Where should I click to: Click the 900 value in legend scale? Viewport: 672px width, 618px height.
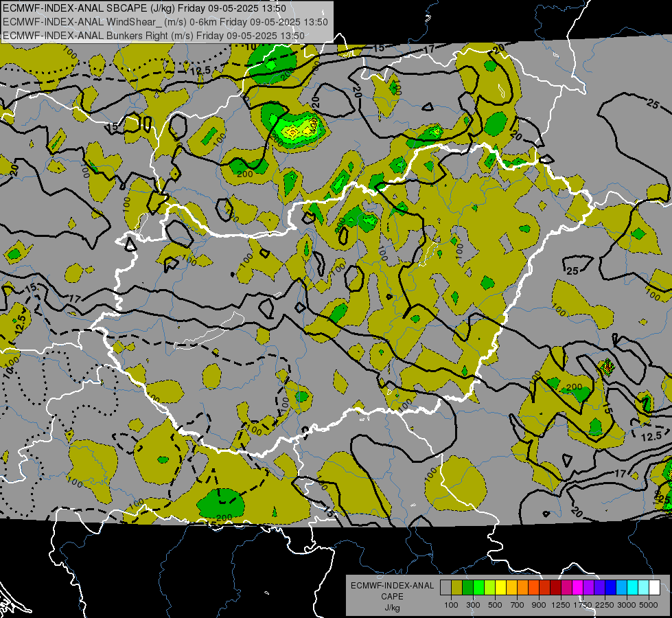click(x=539, y=605)
